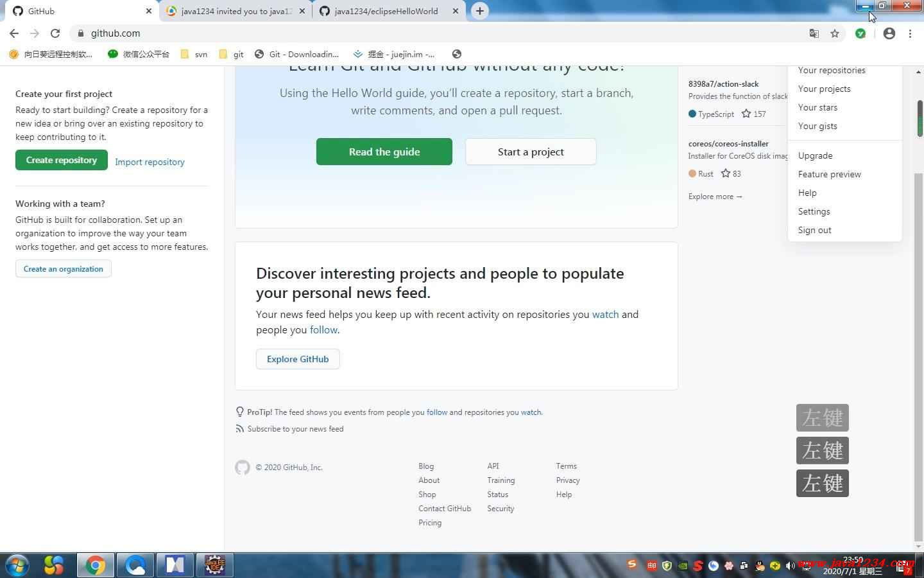Click the Read the guide button

click(x=384, y=152)
